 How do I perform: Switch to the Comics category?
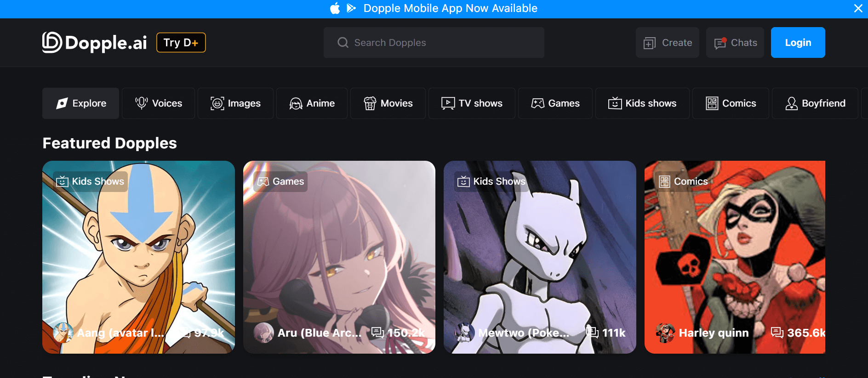[x=731, y=103]
